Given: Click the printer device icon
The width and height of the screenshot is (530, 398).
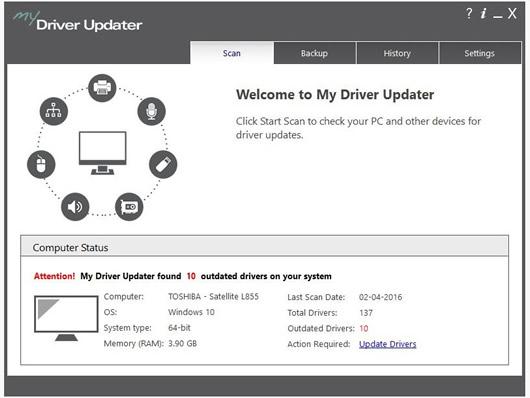Looking at the screenshot, I should (x=102, y=88).
